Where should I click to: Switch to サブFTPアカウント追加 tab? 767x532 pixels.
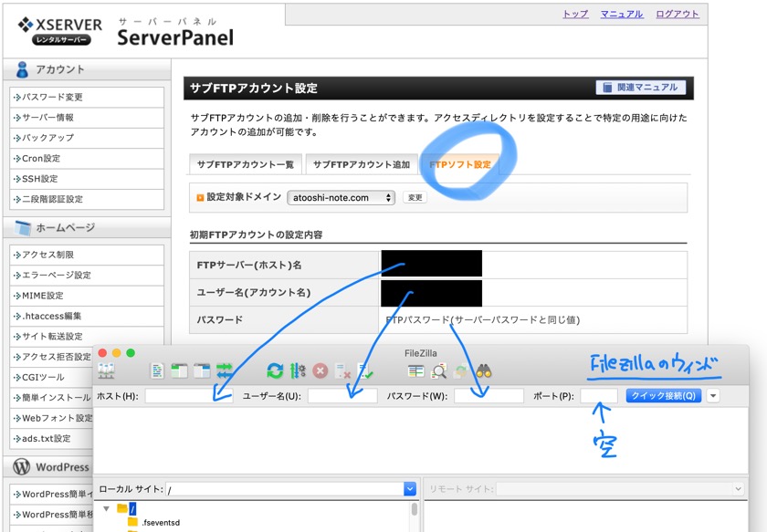(362, 164)
